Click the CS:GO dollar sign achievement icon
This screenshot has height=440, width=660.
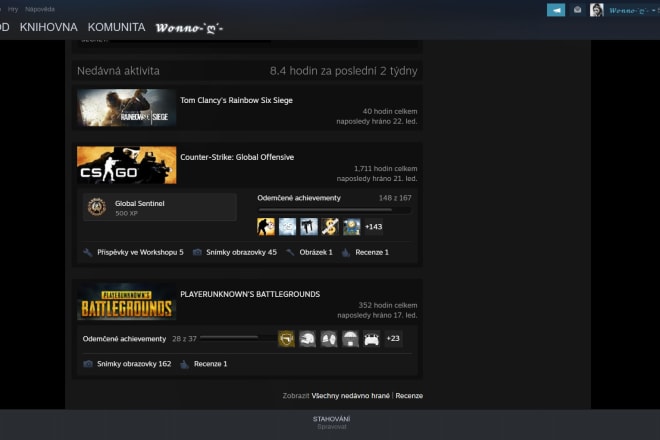click(x=330, y=227)
